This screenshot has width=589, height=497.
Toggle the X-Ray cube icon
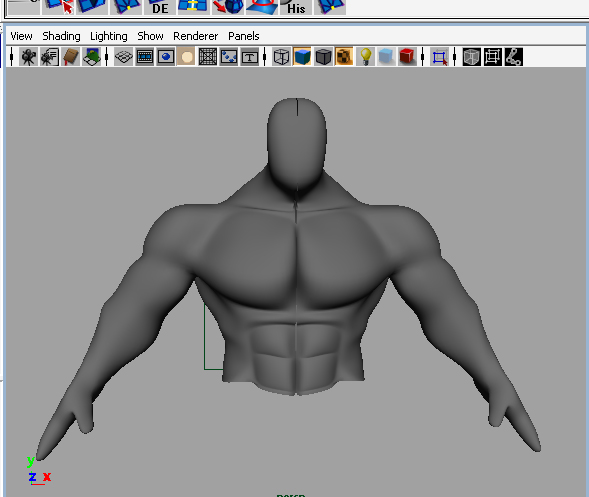pos(471,57)
